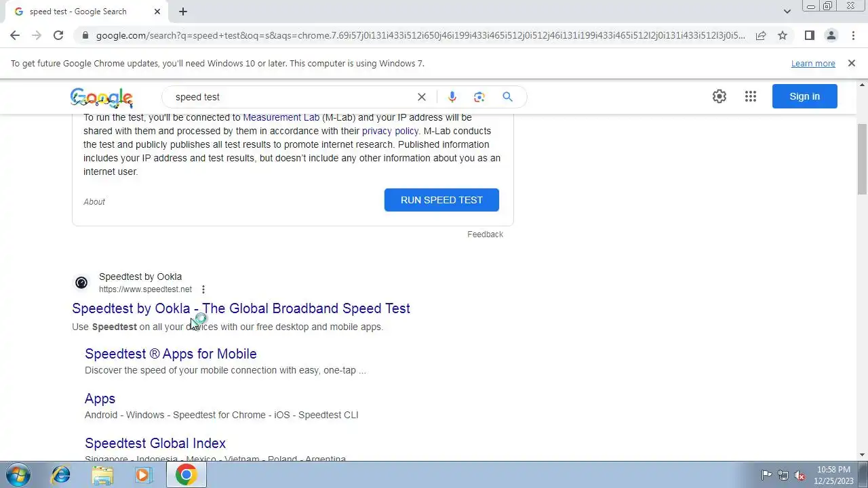Viewport: 868px width, 488px height.
Task: Open Google quick settings gear
Action: 719,96
